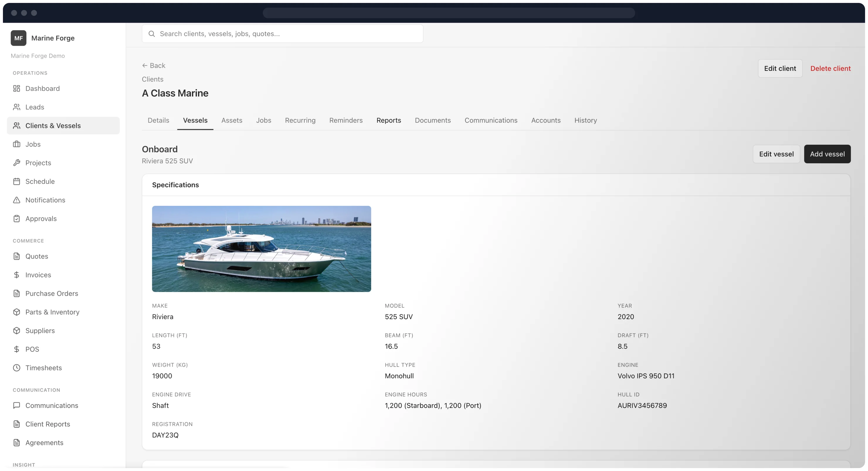Click Client Reports document icon

pos(16,424)
